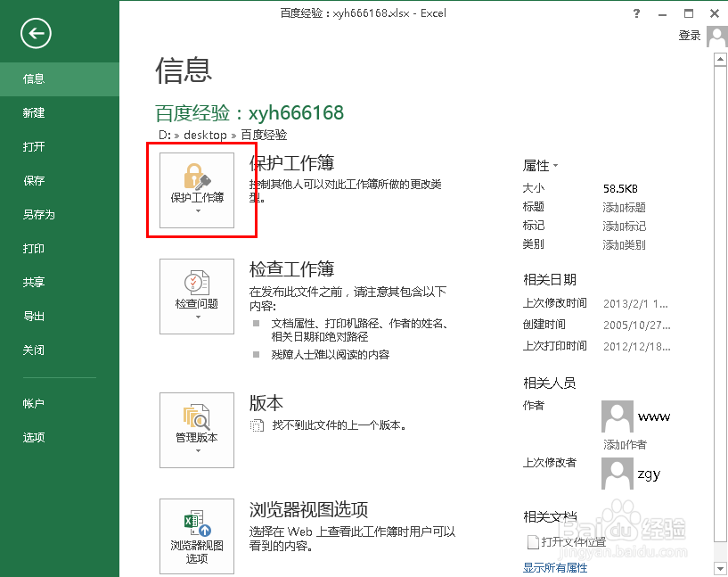Open the Help question mark icon

tap(635, 13)
